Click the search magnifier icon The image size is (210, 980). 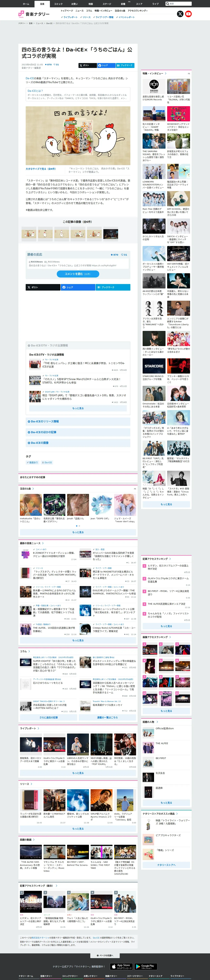[167, 3]
